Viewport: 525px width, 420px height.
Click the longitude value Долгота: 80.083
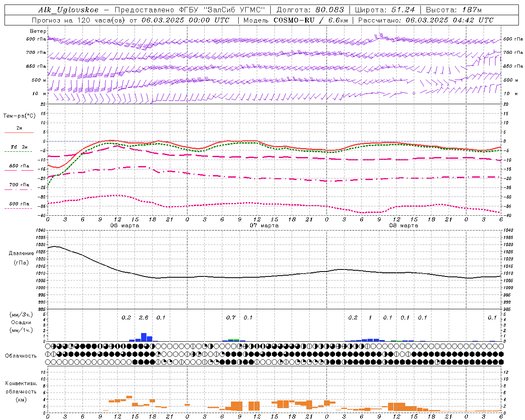click(310, 10)
